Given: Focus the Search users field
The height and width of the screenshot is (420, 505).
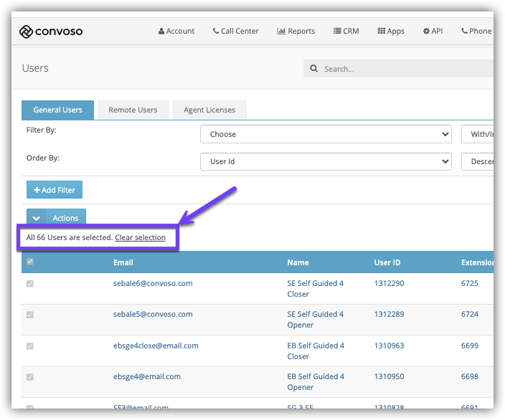Looking at the screenshot, I should pyautogui.click(x=398, y=69).
